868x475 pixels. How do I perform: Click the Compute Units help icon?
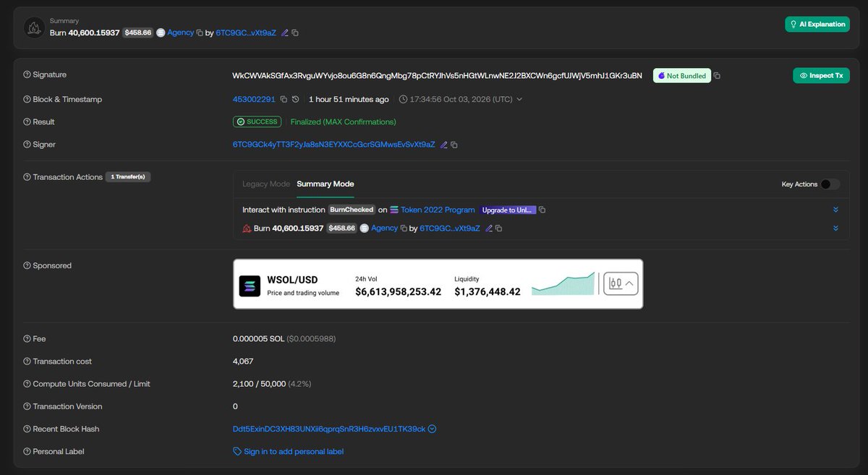pyautogui.click(x=27, y=384)
